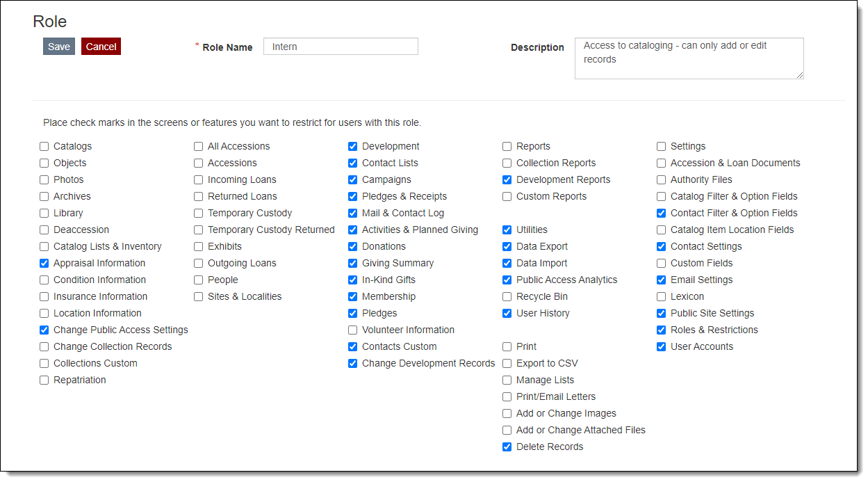Enable the Reports restriction
868x482 pixels.
[507, 146]
